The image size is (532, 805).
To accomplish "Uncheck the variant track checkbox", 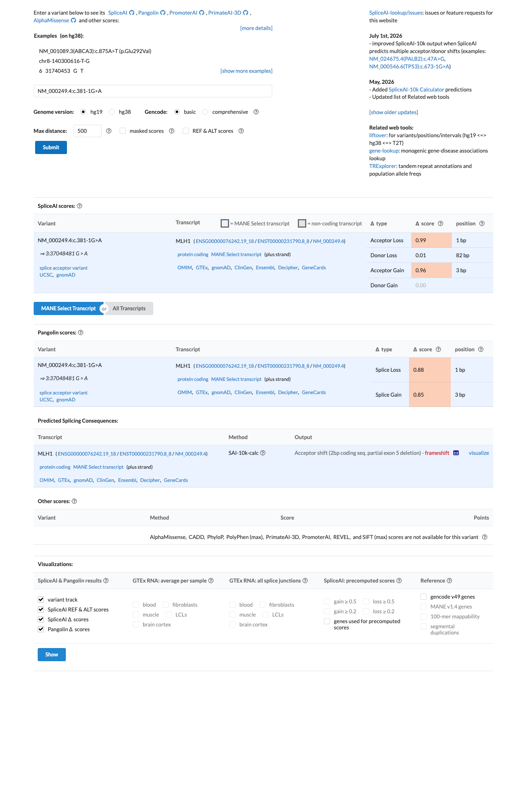I will click(41, 600).
